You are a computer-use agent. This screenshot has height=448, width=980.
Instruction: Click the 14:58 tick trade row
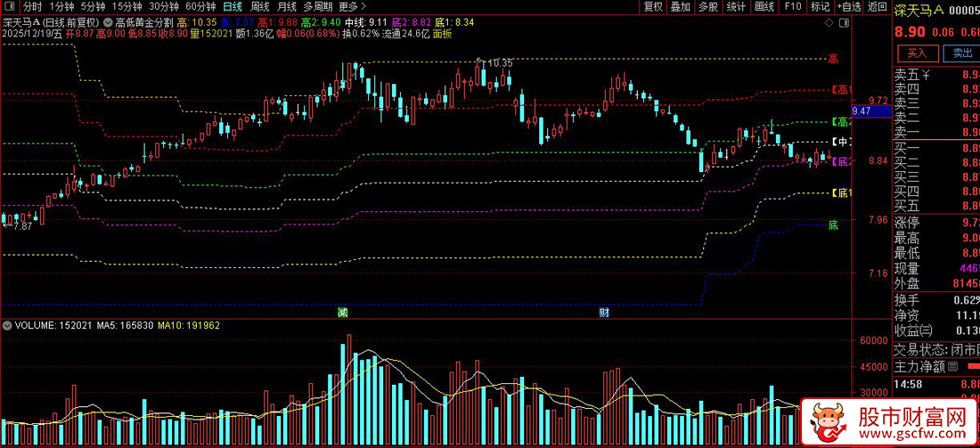pos(936,384)
